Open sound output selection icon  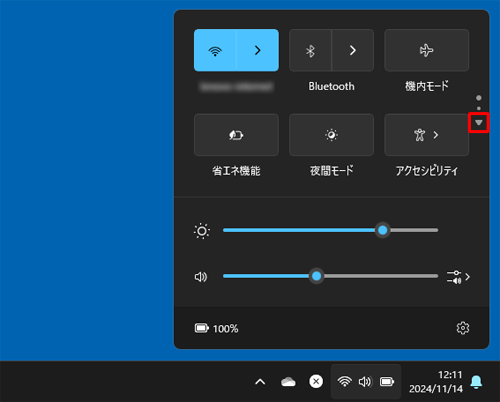point(458,277)
